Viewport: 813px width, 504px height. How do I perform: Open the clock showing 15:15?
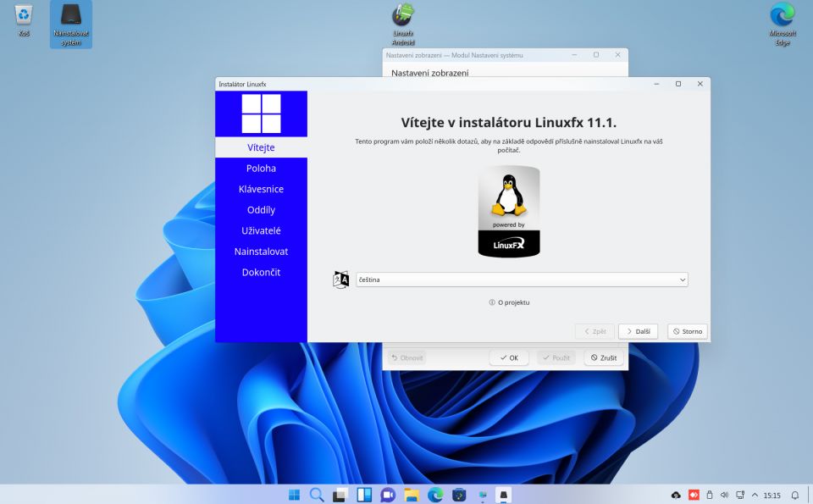(x=772, y=496)
